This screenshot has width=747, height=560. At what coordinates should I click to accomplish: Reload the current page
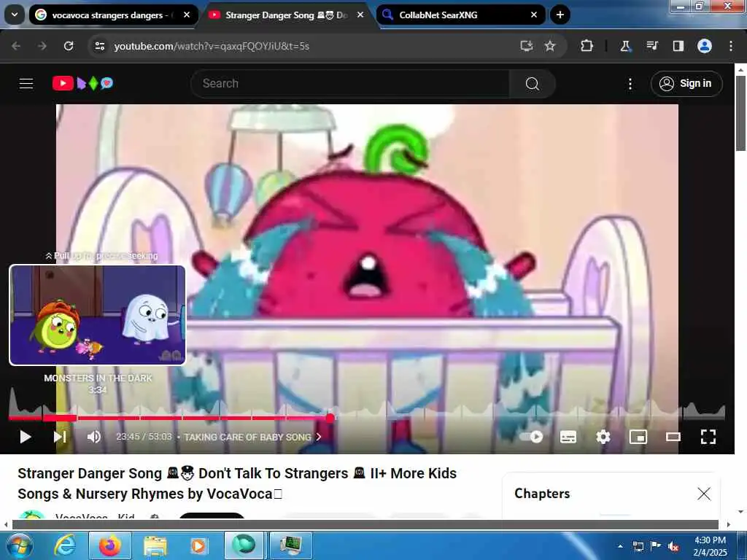(69, 46)
